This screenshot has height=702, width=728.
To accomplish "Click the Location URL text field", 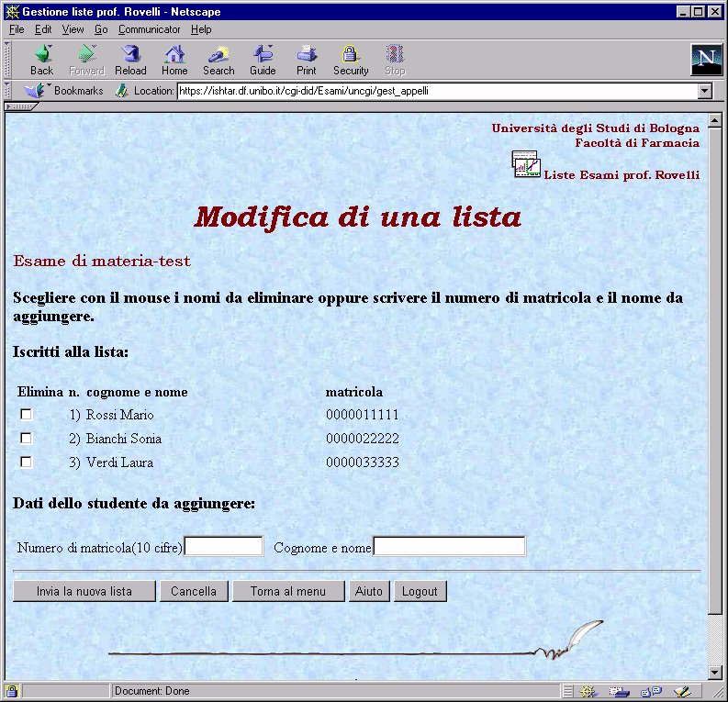I will point(437,91).
